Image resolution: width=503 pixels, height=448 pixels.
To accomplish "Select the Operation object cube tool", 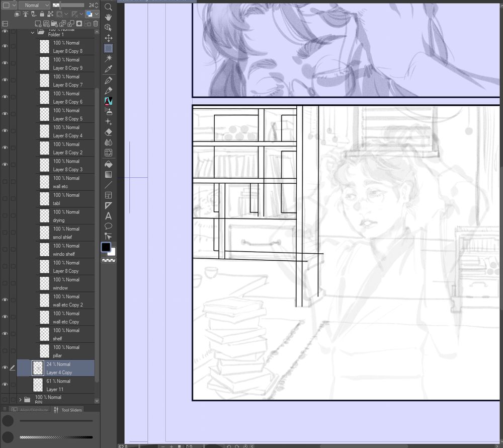I will [109, 28].
